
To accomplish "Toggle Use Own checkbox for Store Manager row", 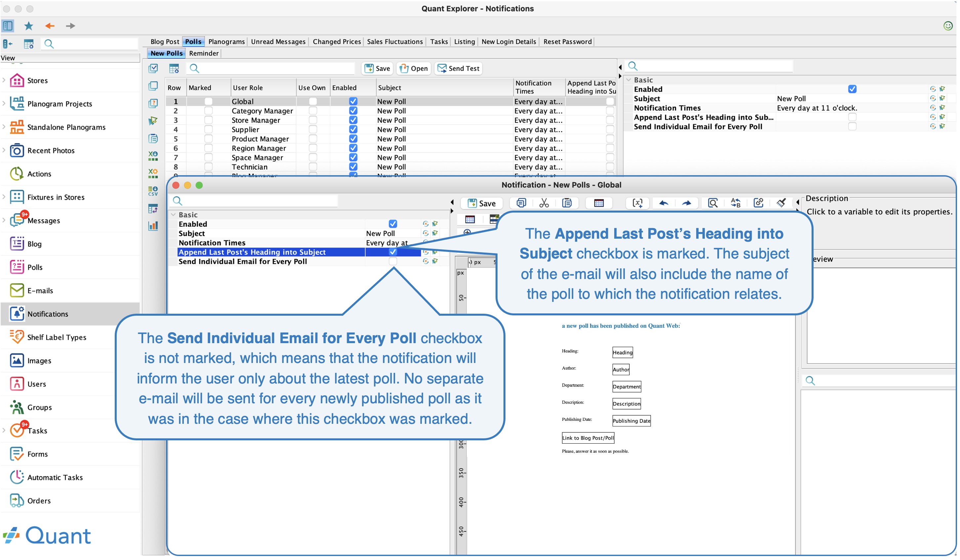I will [x=313, y=120].
